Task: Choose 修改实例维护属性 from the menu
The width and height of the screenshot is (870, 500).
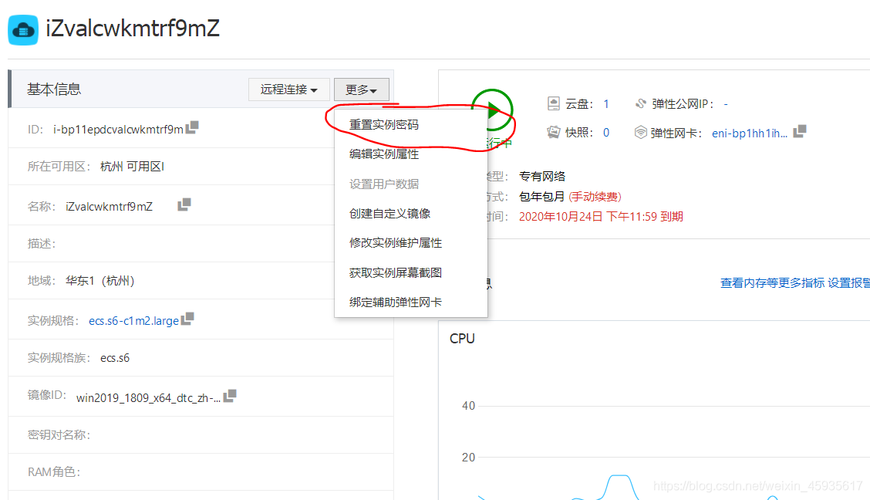Action: [x=395, y=243]
